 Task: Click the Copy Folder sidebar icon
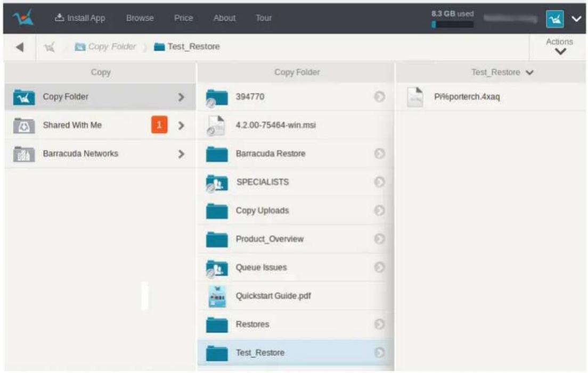(24, 97)
